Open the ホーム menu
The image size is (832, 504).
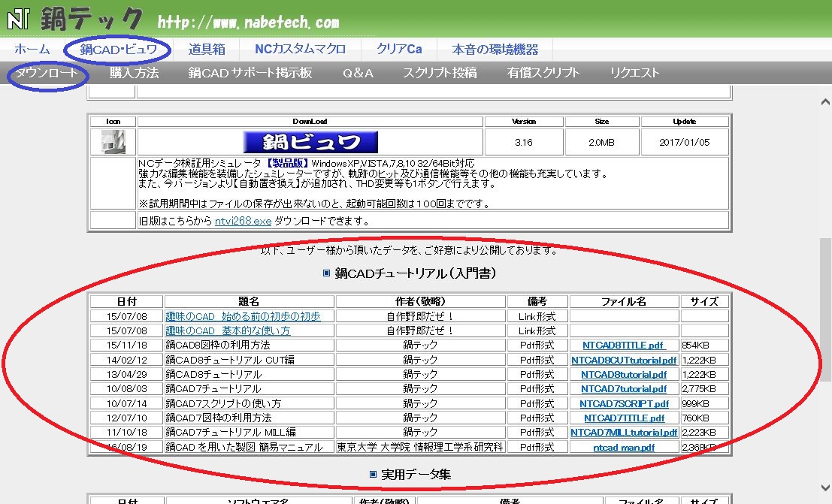32,50
